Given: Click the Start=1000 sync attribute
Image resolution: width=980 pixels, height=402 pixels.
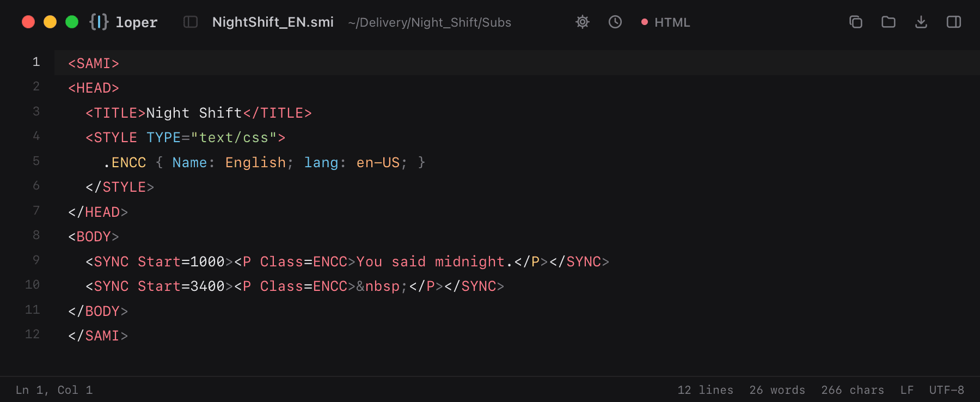Looking at the screenshot, I should point(181,262).
